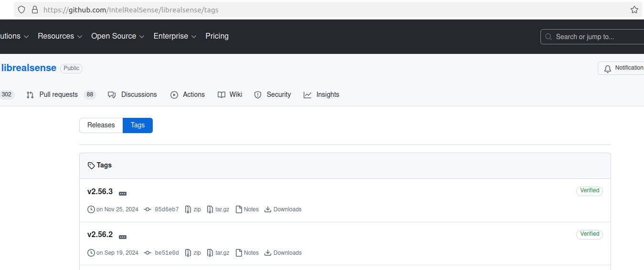Viewport: 644px width, 270px height.
Task: Click the Tags heading in list box
Action: tap(104, 166)
